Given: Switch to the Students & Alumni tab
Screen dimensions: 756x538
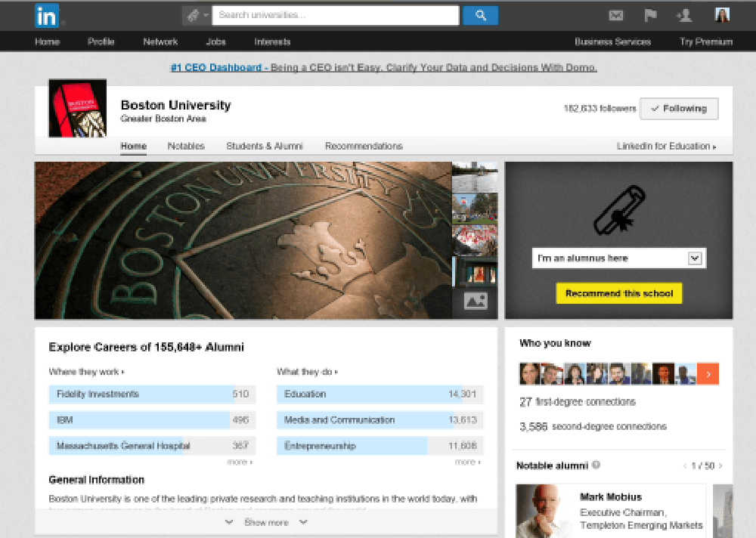Looking at the screenshot, I should [265, 147].
